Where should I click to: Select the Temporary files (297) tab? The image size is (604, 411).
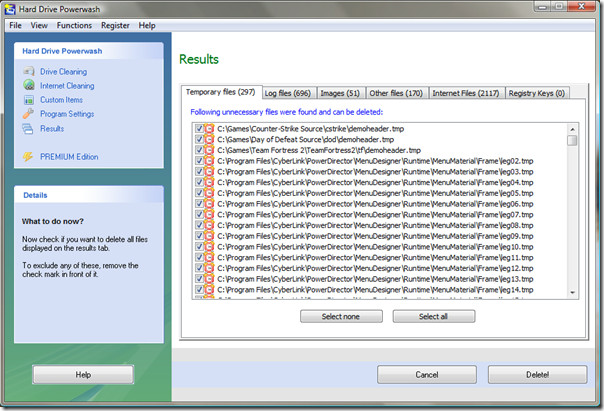coord(221,92)
